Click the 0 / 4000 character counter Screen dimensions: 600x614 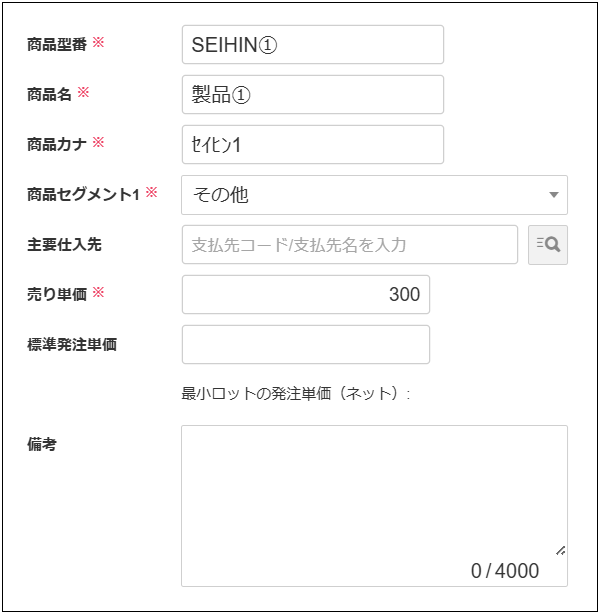(505, 571)
